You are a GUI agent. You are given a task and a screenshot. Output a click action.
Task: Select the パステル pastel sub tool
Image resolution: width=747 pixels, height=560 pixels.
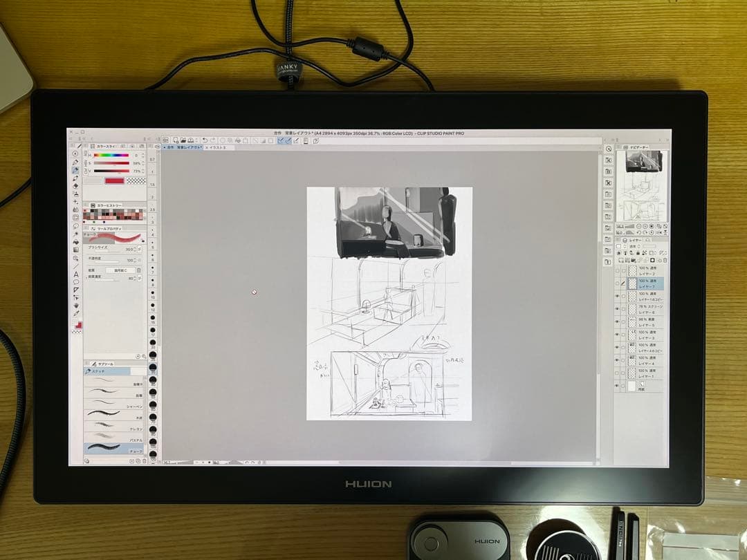click(x=113, y=437)
